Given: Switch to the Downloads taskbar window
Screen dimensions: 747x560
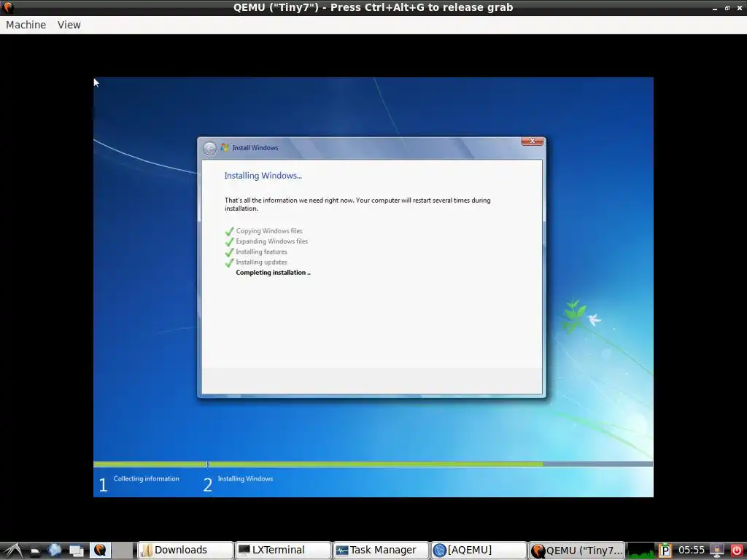Looking at the screenshot, I should (185, 551).
